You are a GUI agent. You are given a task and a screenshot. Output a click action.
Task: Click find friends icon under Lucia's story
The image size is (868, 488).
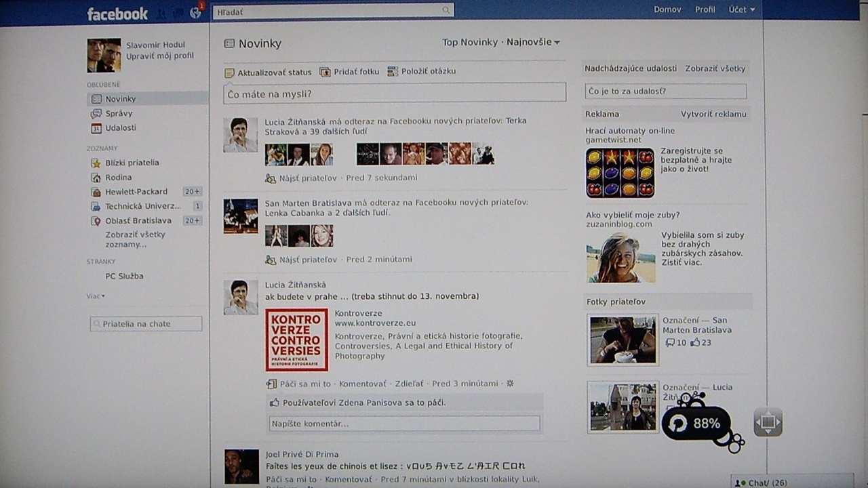(x=271, y=178)
